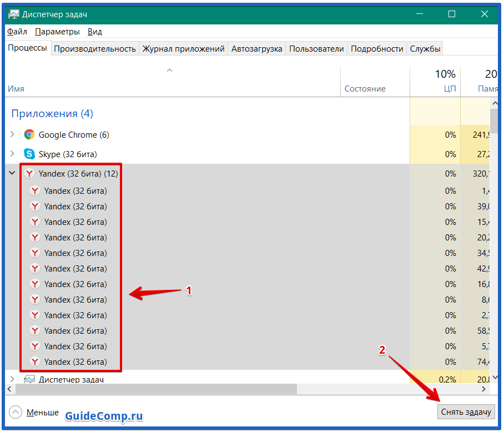Click the Yandex (32 бита) (12) parent icon

click(x=29, y=174)
